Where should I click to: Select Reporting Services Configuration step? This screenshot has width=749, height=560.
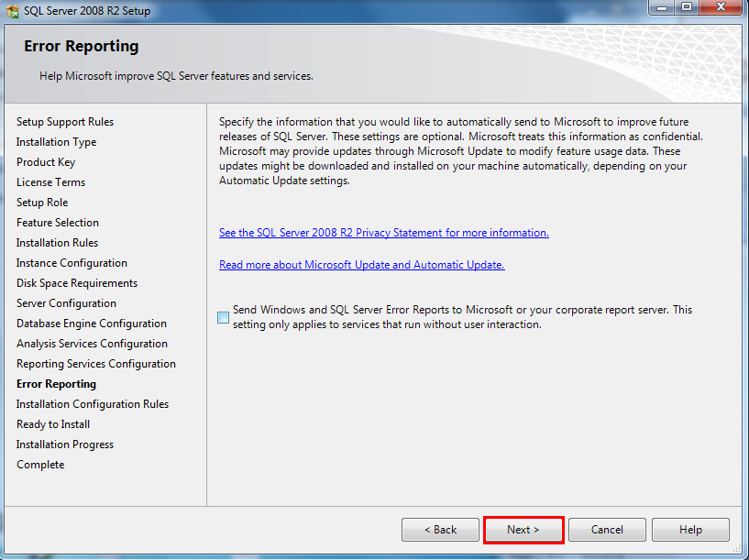coord(96,364)
